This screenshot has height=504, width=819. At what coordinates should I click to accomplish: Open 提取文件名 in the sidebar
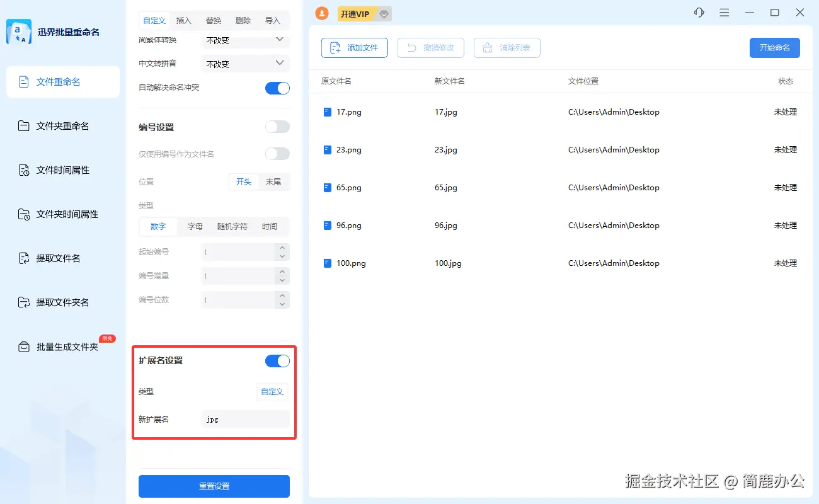point(63,258)
